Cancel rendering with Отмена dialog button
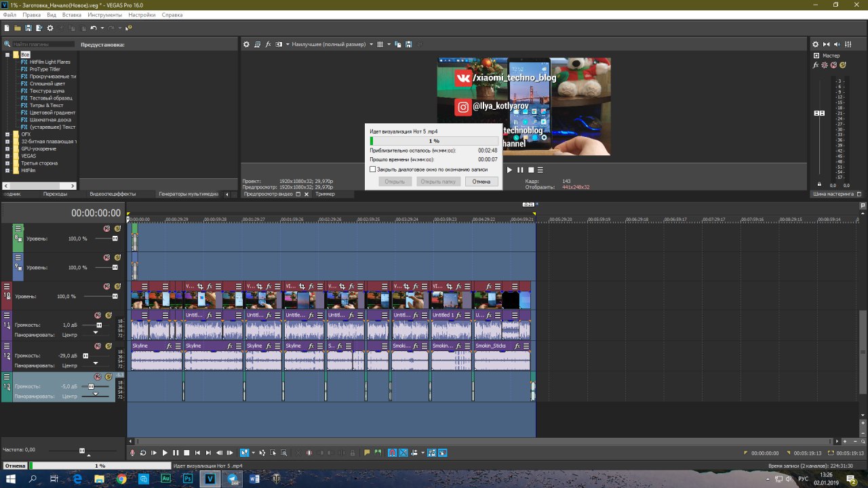 coord(481,182)
